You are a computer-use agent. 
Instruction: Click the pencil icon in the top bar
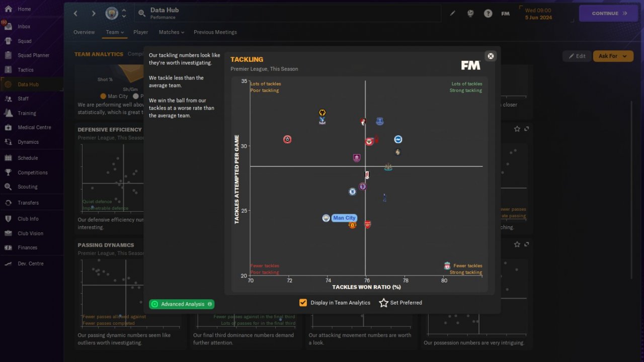(452, 14)
